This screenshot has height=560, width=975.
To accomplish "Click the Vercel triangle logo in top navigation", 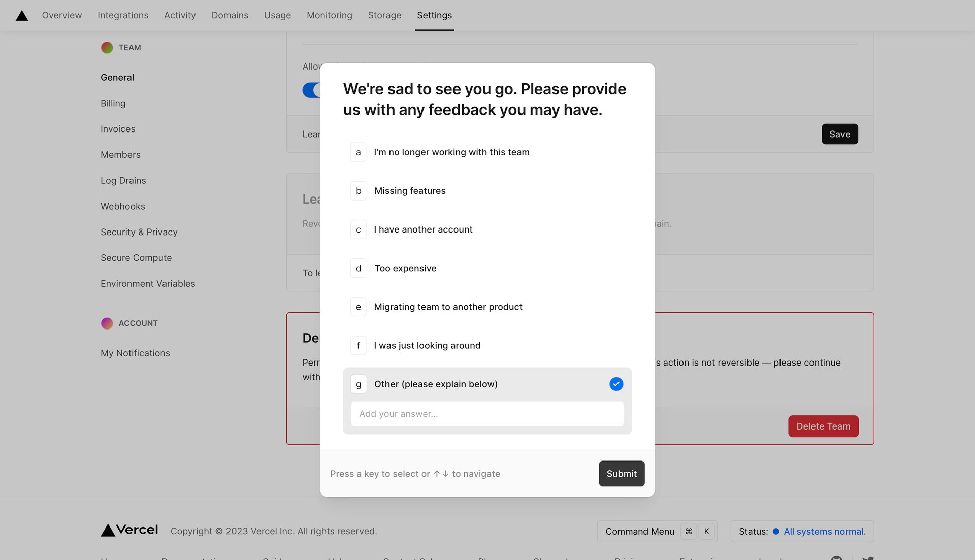I will 21,15.
